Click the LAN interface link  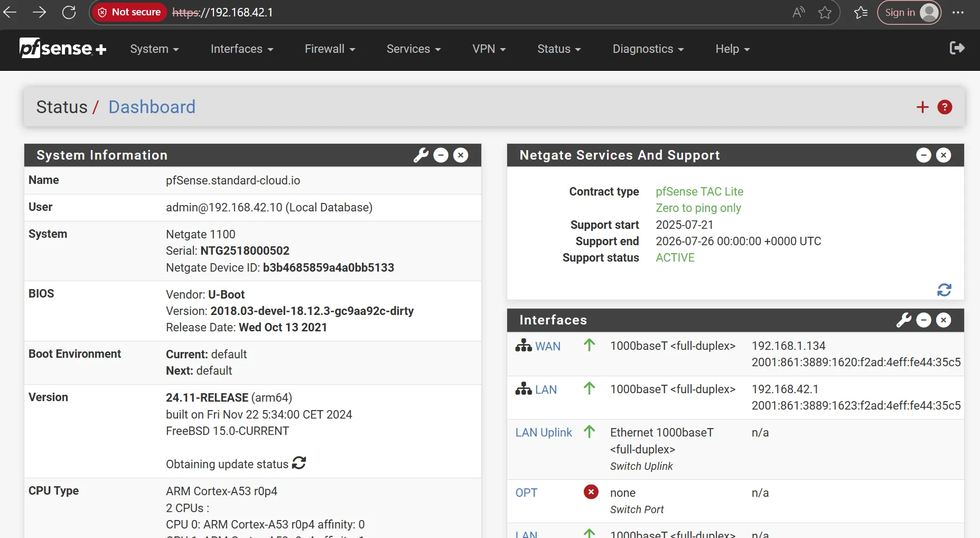pyautogui.click(x=546, y=389)
